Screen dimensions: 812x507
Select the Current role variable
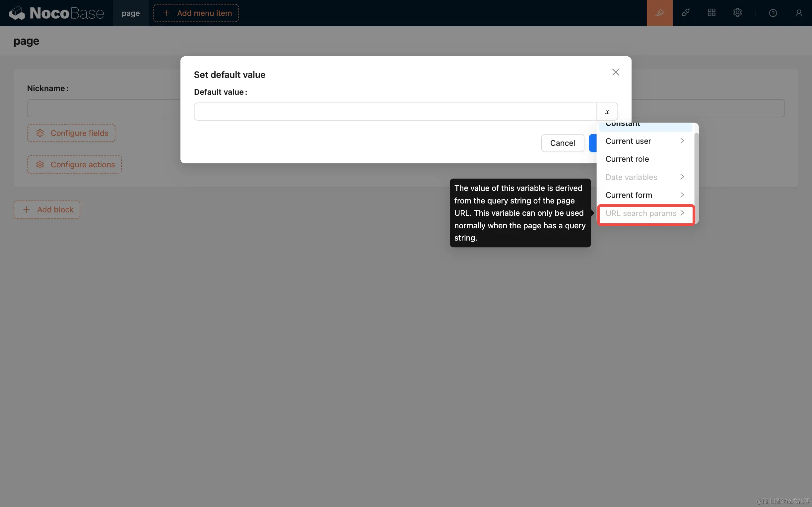(627, 159)
